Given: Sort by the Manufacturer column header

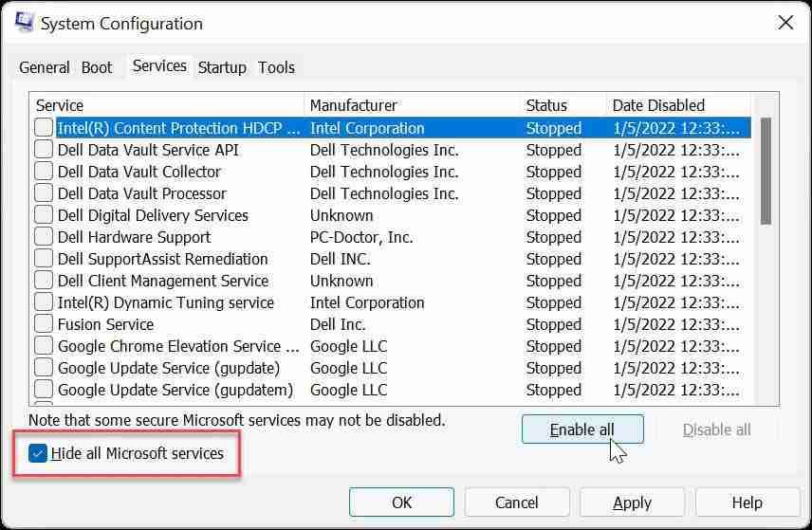Looking at the screenshot, I should 413,105.
